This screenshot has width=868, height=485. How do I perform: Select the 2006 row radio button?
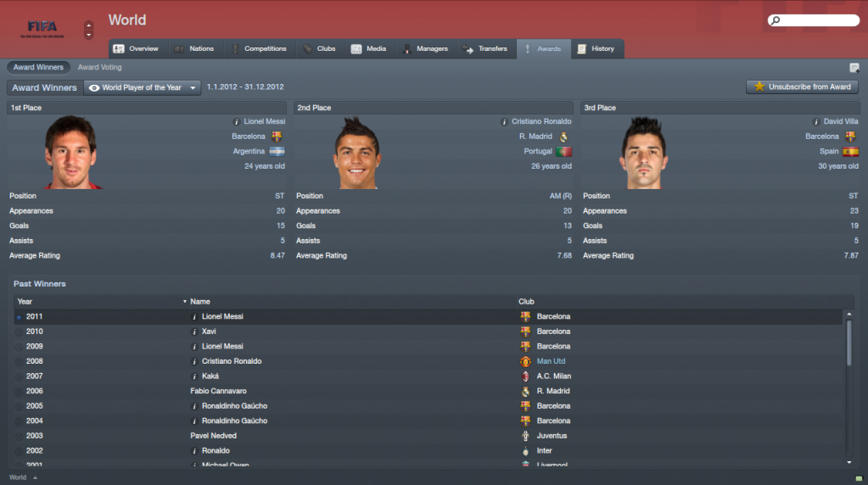[x=19, y=392]
